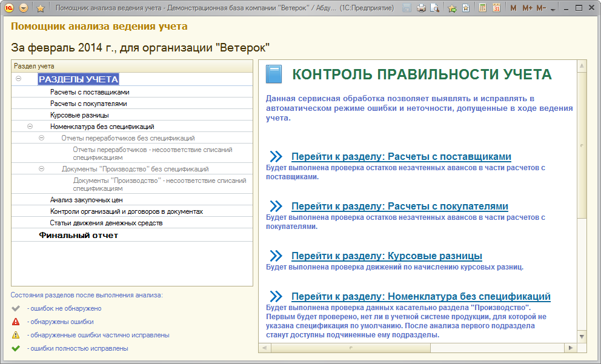601x364 pixels.
Task: Open link Перейти к разделу: Расчеты с покупателями
Action: (399, 206)
